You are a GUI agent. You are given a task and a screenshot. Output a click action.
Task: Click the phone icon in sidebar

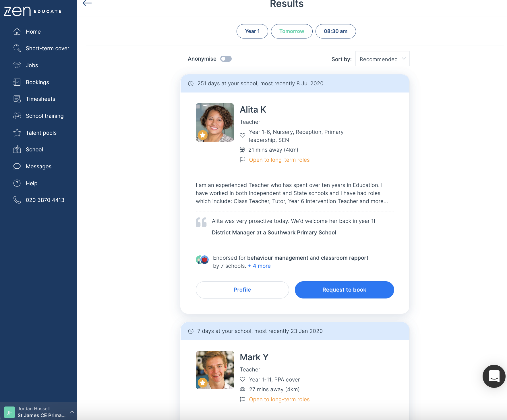[x=17, y=200]
